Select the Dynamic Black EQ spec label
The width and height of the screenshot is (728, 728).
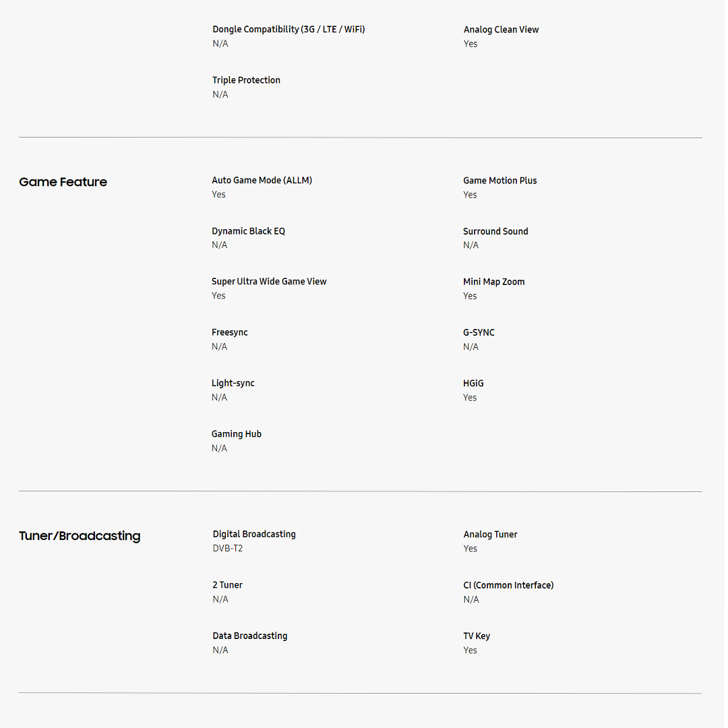coord(248,231)
